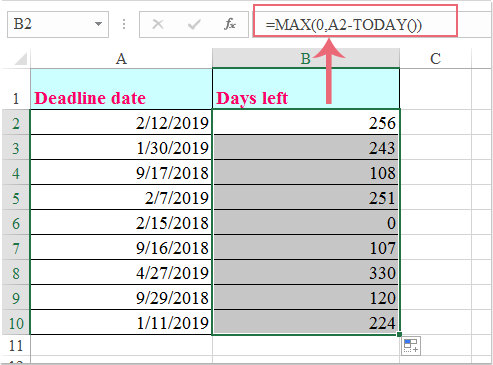The height and width of the screenshot is (365, 493).
Task: Select row 11 header
Action: coord(16,345)
